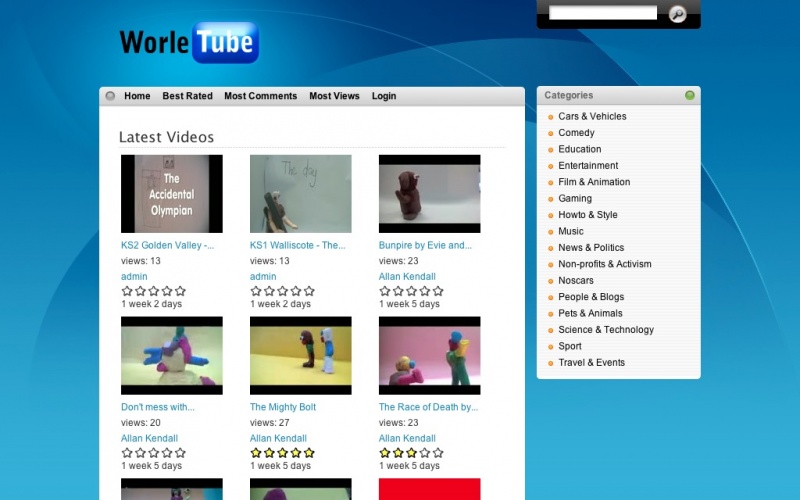Open The Race of Death title link

click(428, 407)
